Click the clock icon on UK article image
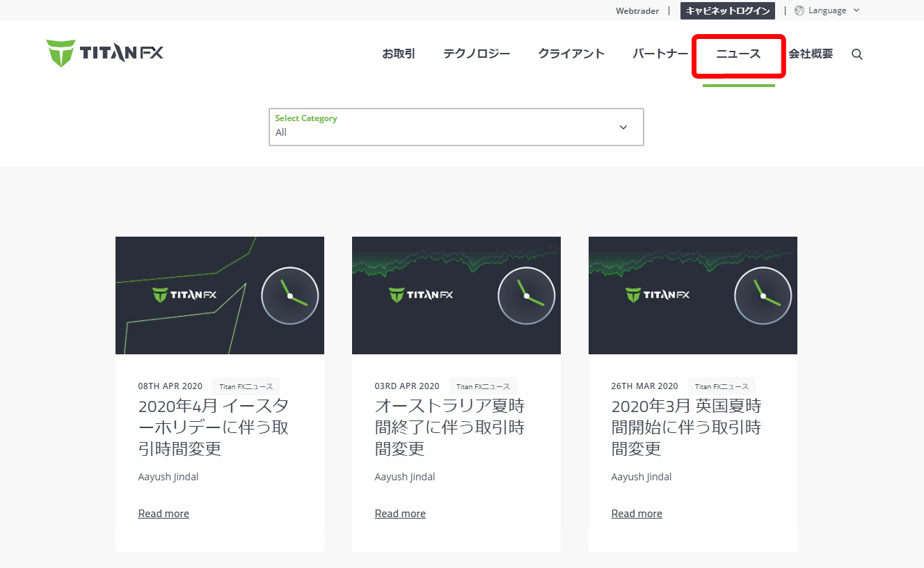 coord(763,296)
